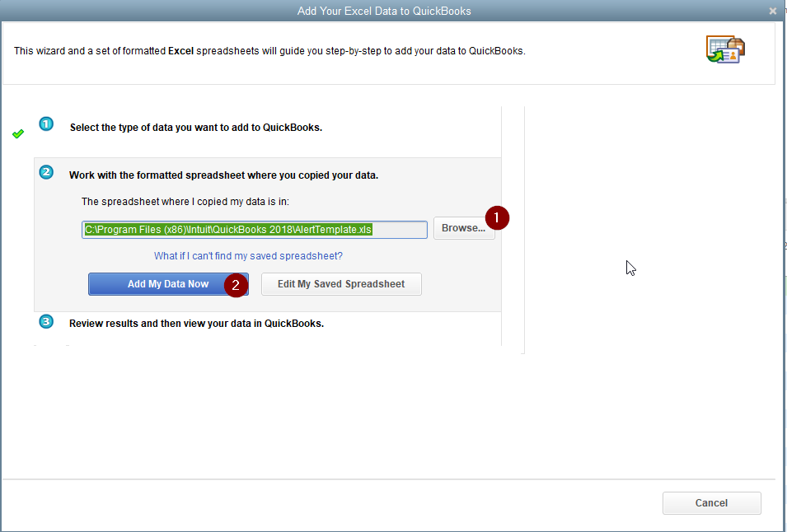Select 'Work with the formatted spreadsheet' heading
This screenshot has width=787, height=532.
tap(223, 175)
